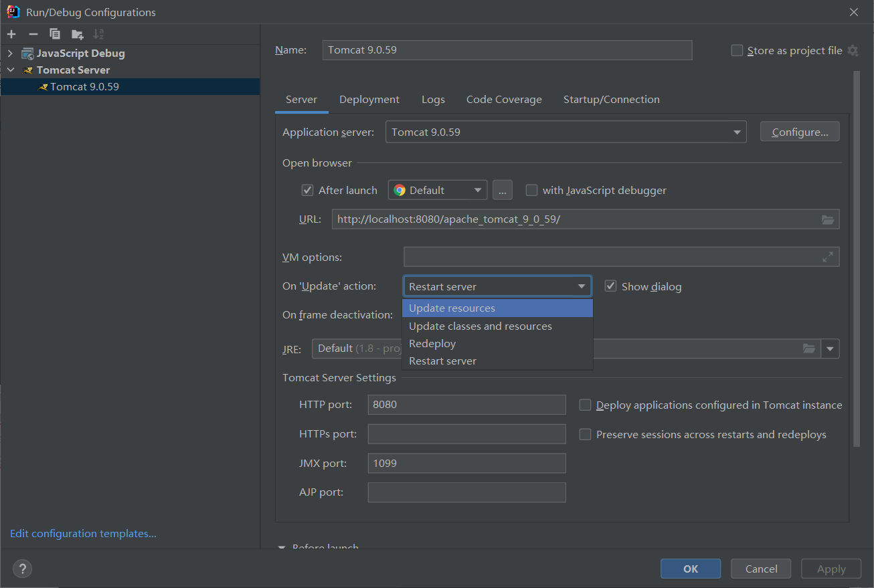This screenshot has height=588, width=874.
Task: Switch to the Server tab
Action: coord(301,100)
